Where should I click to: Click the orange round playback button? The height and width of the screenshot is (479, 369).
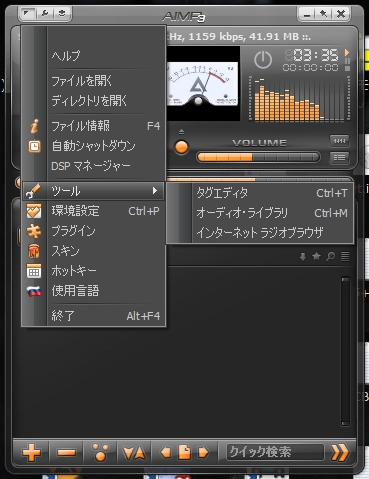[x=182, y=147]
